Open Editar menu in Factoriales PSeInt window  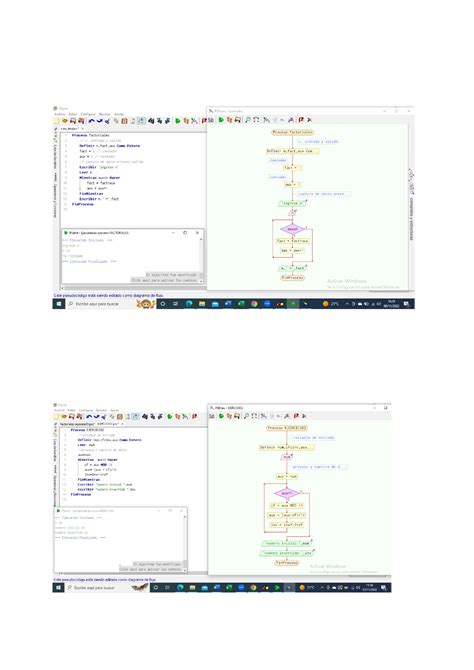[73, 114]
